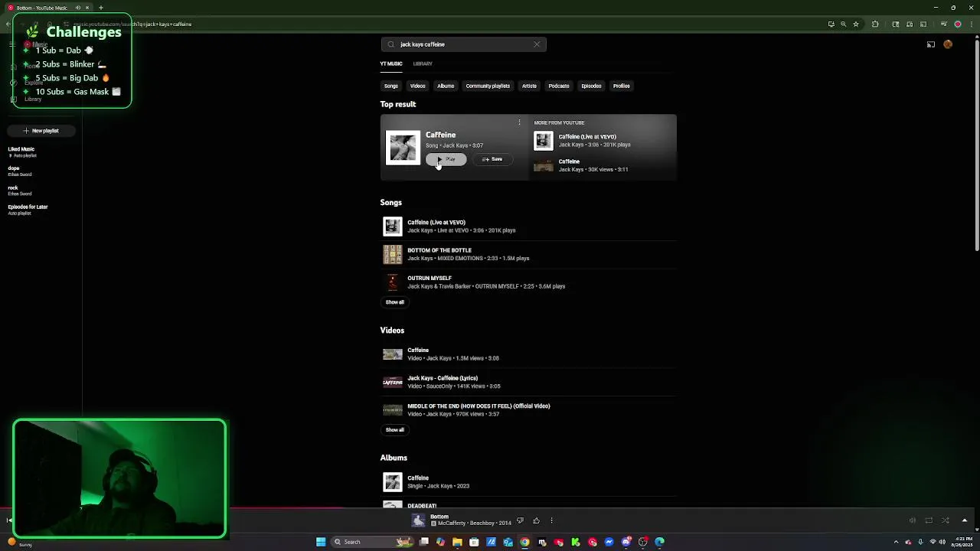The height and width of the screenshot is (551, 980).
Task: Save Caffeine to library
Action: (492, 159)
